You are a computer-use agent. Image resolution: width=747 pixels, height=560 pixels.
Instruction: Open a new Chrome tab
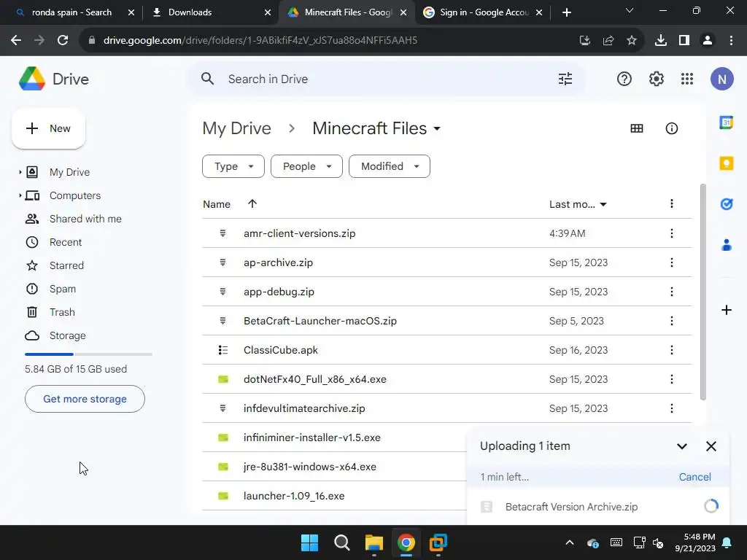click(566, 12)
